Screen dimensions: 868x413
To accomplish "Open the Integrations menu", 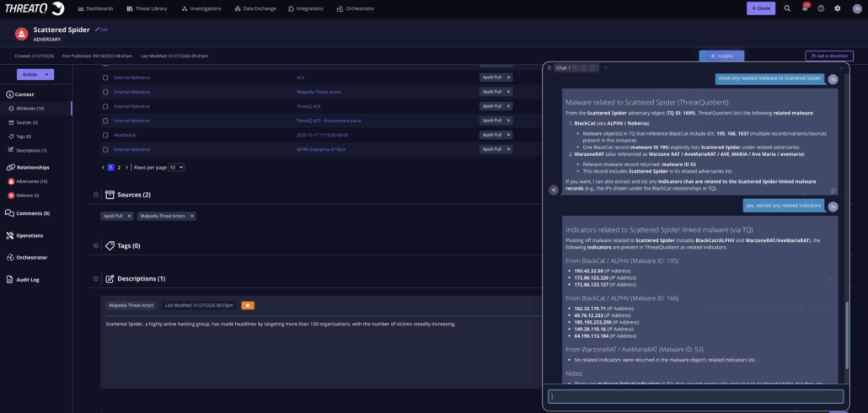I will 306,8.
